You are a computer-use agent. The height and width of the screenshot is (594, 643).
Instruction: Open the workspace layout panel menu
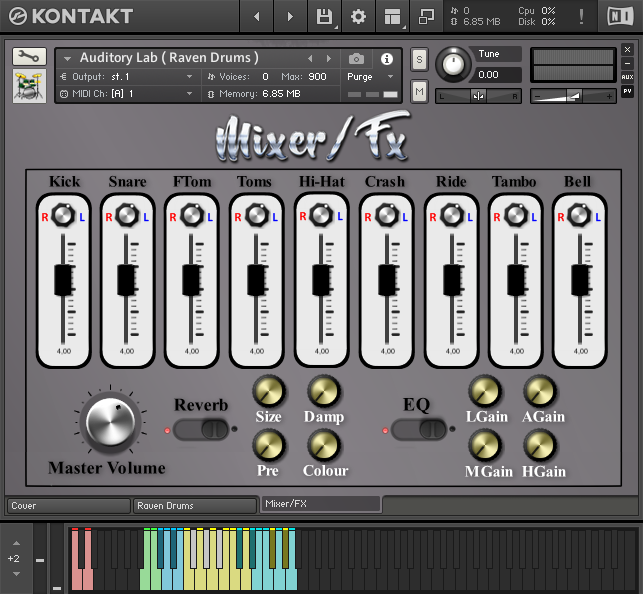click(392, 17)
